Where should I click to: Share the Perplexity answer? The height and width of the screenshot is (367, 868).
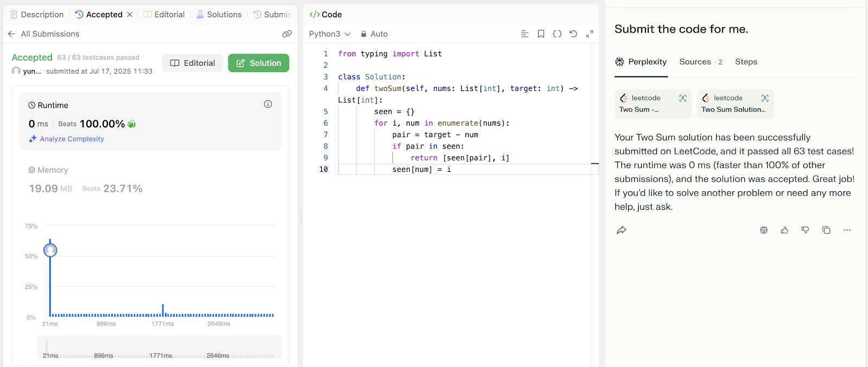coord(622,230)
